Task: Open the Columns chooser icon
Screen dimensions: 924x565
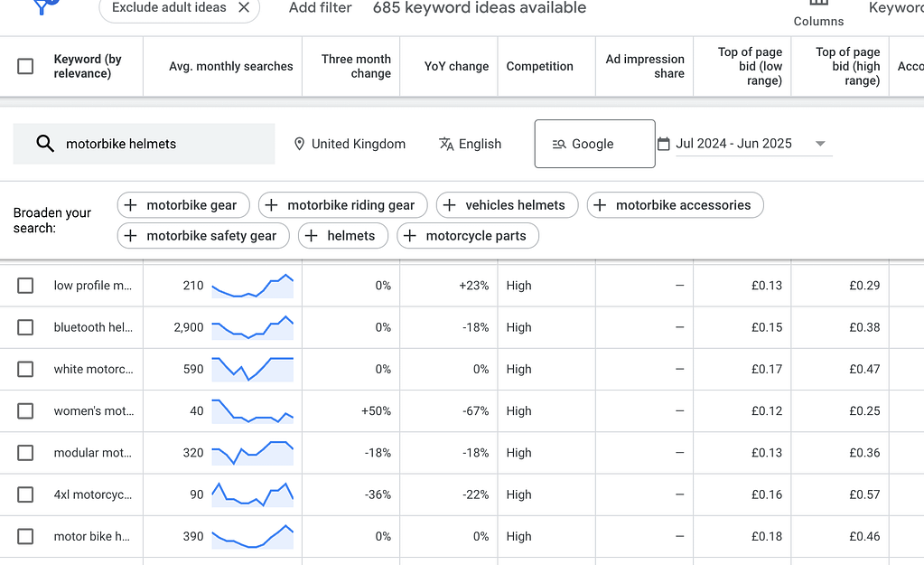Action: 818,5
